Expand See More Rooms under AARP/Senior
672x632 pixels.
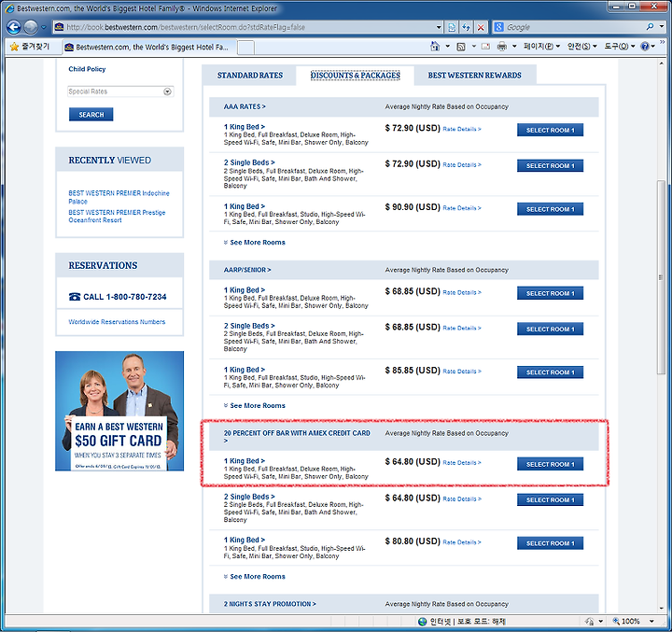click(x=254, y=405)
